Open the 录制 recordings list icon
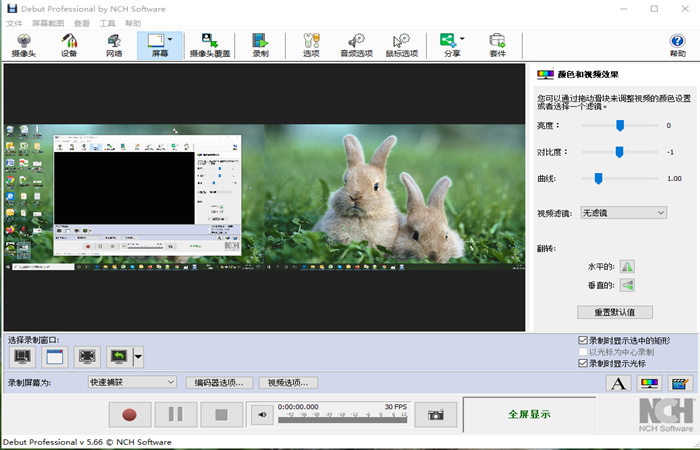This screenshot has height=450, width=700. pyautogui.click(x=260, y=45)
